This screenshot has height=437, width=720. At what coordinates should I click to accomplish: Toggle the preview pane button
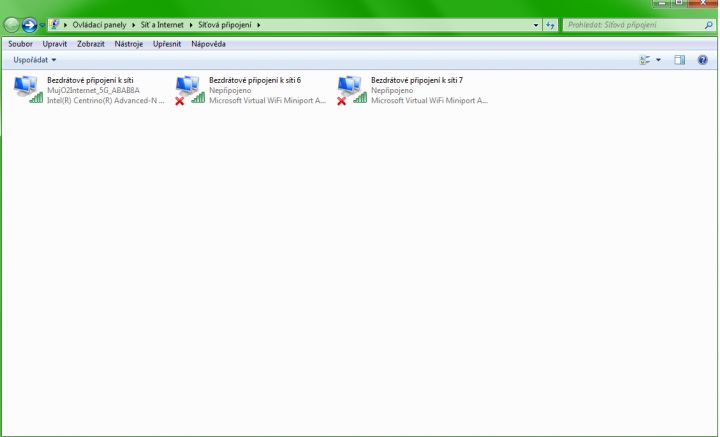pos(680,60)
